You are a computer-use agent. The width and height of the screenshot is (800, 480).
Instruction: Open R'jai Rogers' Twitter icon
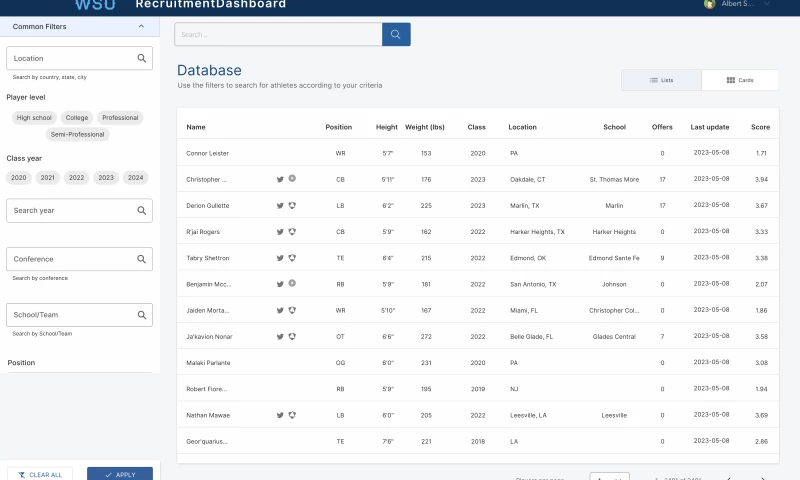pos(280,232)
